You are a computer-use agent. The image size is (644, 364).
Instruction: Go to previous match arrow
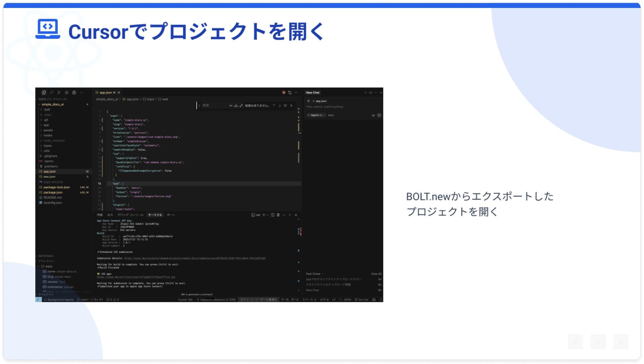(274, 106)
